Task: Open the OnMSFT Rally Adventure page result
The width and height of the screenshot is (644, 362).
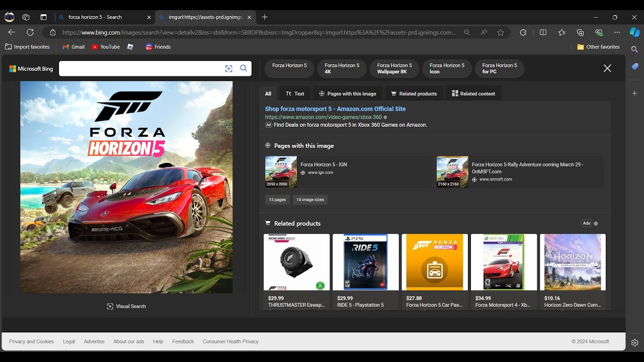Action: coord(520,172)
